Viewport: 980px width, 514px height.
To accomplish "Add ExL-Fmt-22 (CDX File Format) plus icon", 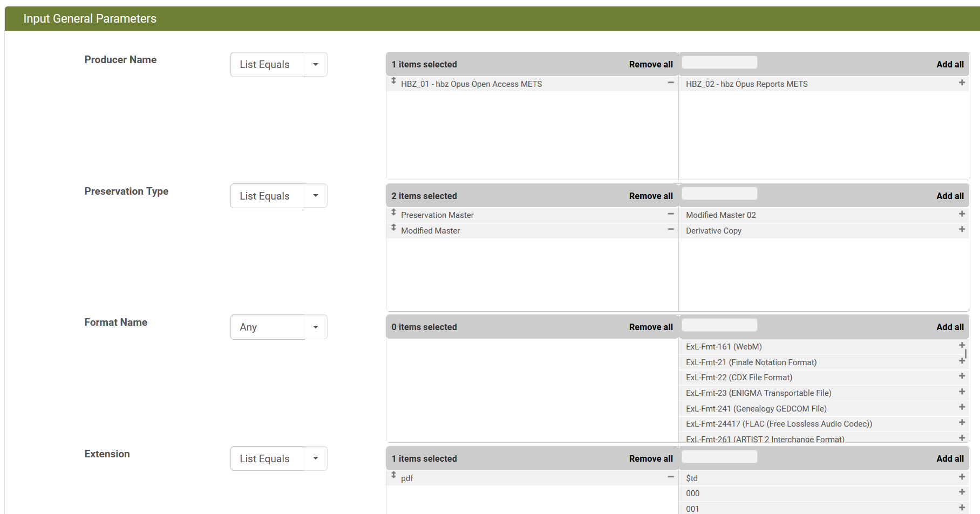I will (x=961, y=376).
